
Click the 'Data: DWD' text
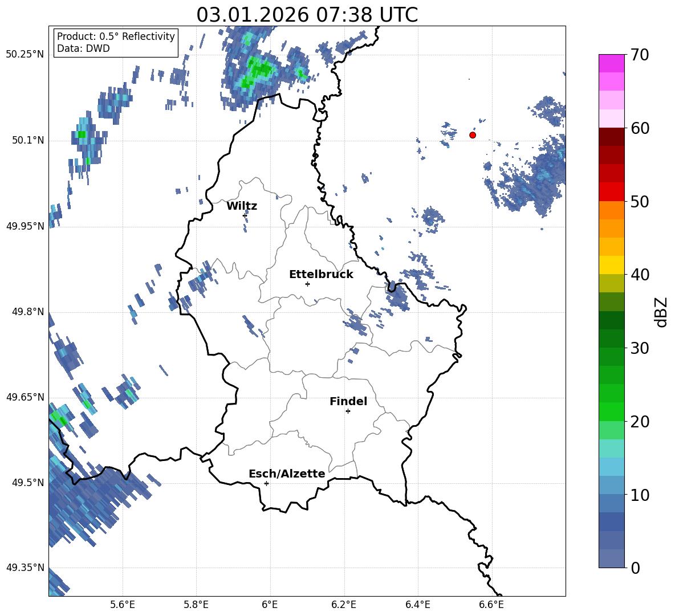pos(83,48)
